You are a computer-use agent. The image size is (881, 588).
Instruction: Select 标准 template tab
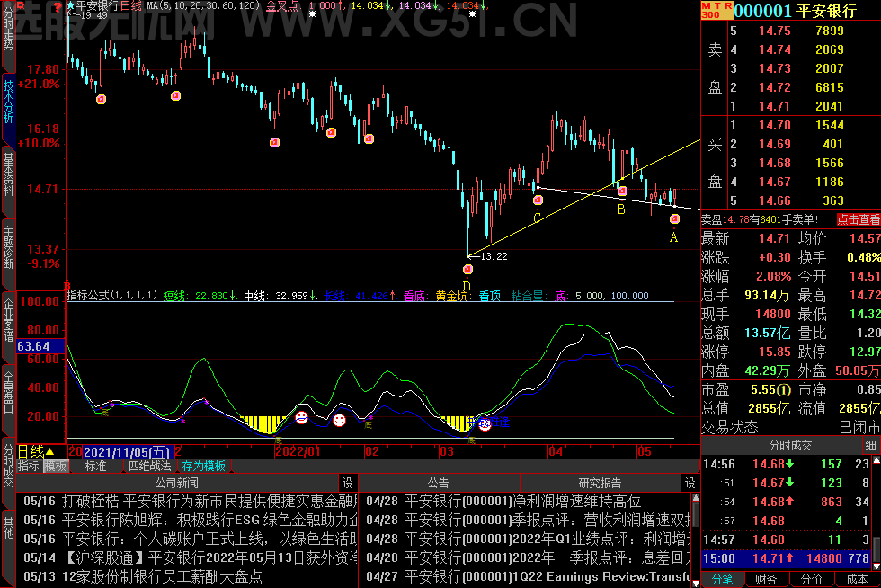[95, 466]
